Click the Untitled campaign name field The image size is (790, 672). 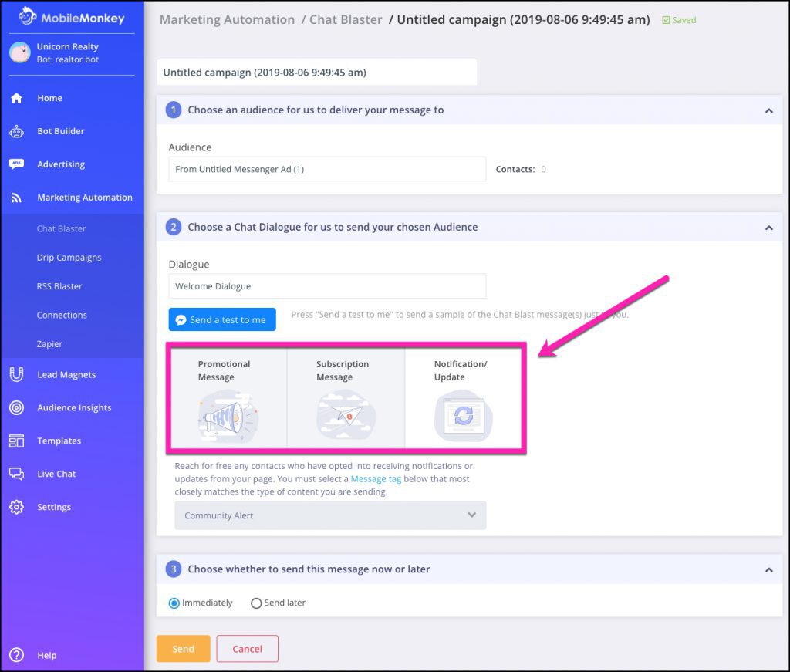point(318,72)
